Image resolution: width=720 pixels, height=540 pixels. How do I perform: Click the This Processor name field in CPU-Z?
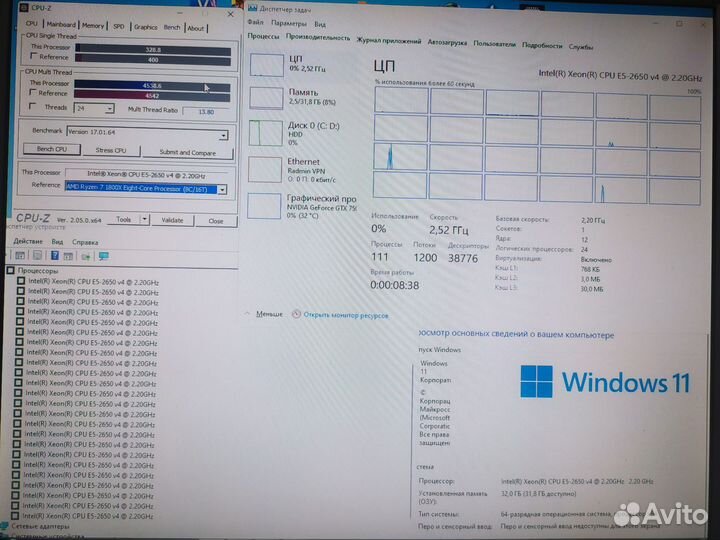(x=146, y=175)
